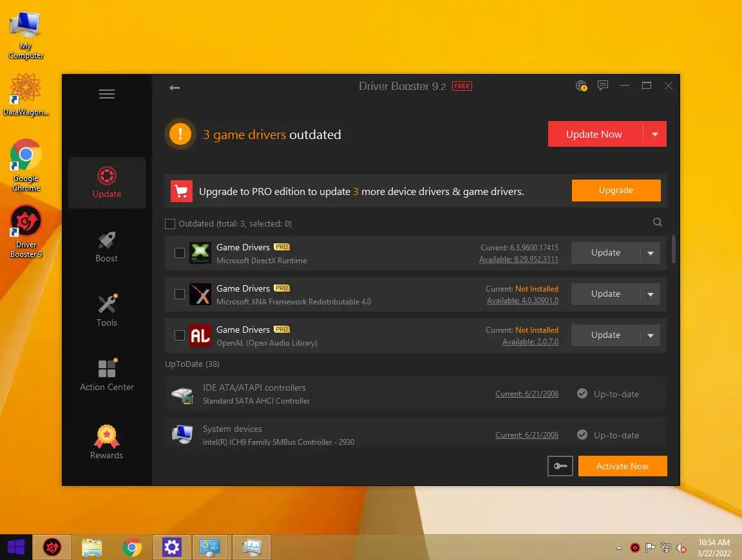The image size is (742, 560).
Task: Click 'Standard SATA AHCI Controller' text
Action: (x=256, y=400)
